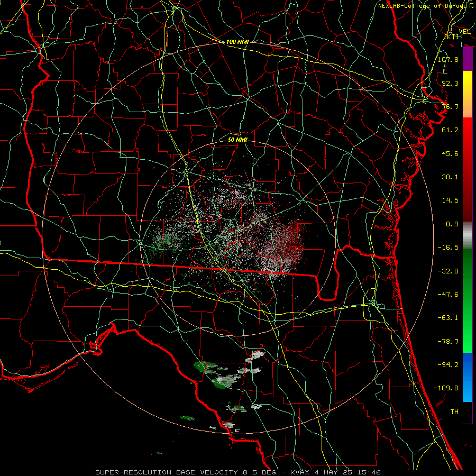Click the -78.7 velocity scale value
The height and width of the screenshot is (476, 476).
tap(448, 342)
